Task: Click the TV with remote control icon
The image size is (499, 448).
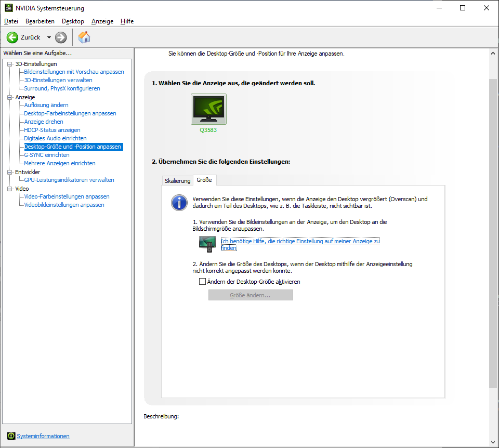Action: coord(207,244)
